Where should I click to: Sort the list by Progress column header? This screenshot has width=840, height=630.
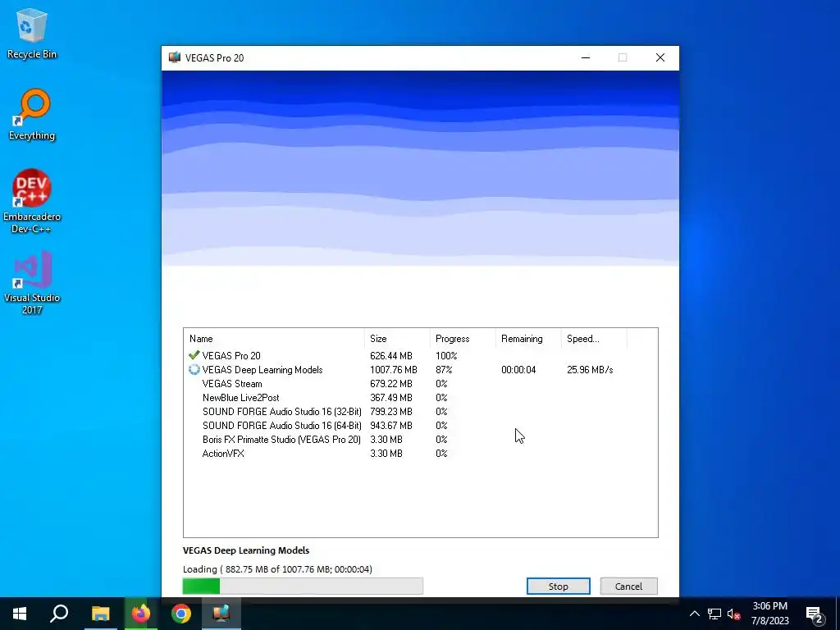(463, 339)
